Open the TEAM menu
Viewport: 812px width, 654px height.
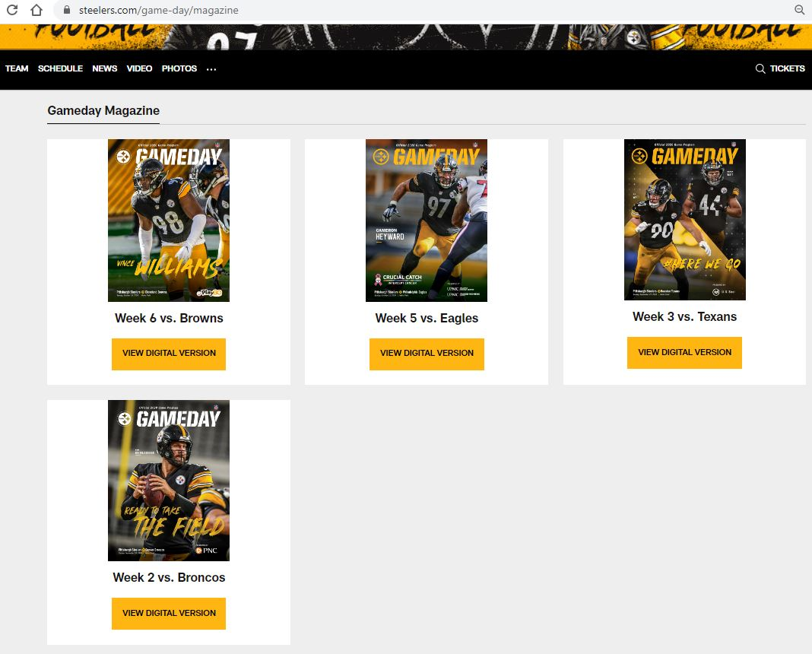point(17,68)
